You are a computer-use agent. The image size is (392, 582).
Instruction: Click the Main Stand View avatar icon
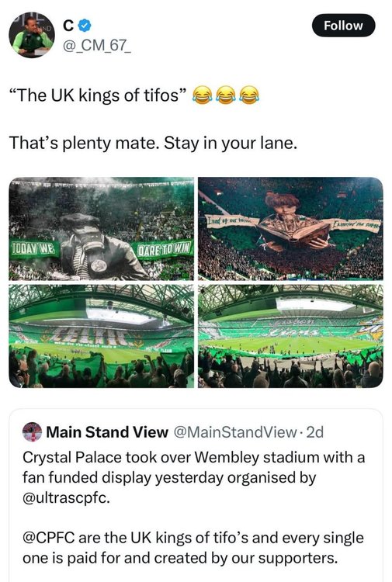tap(33, 431)
